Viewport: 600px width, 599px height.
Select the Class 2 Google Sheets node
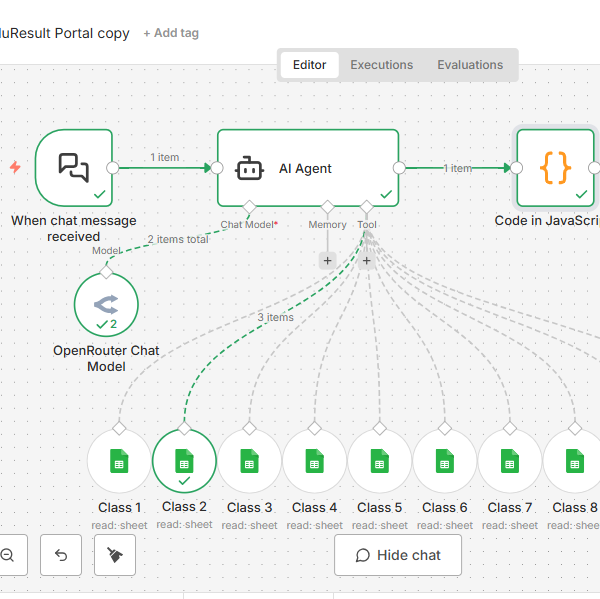click(184, 461)
